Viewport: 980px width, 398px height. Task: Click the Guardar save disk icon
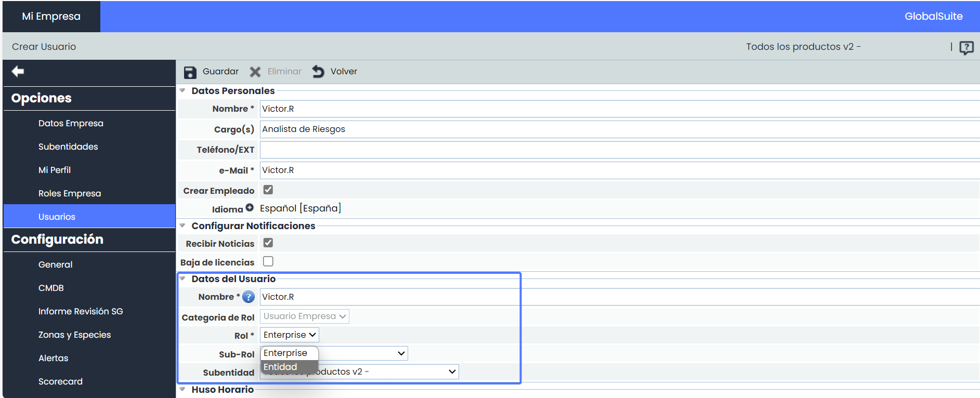tap(190, 72)
